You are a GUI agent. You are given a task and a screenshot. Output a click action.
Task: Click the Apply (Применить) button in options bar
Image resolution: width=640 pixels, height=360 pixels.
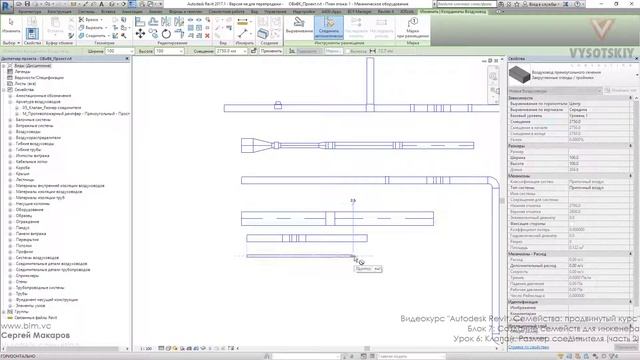(x=271, y=51)
